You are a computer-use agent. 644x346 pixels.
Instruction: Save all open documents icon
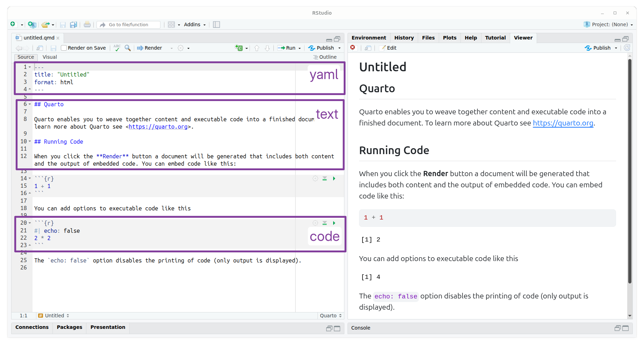click(x=73, y=24)
